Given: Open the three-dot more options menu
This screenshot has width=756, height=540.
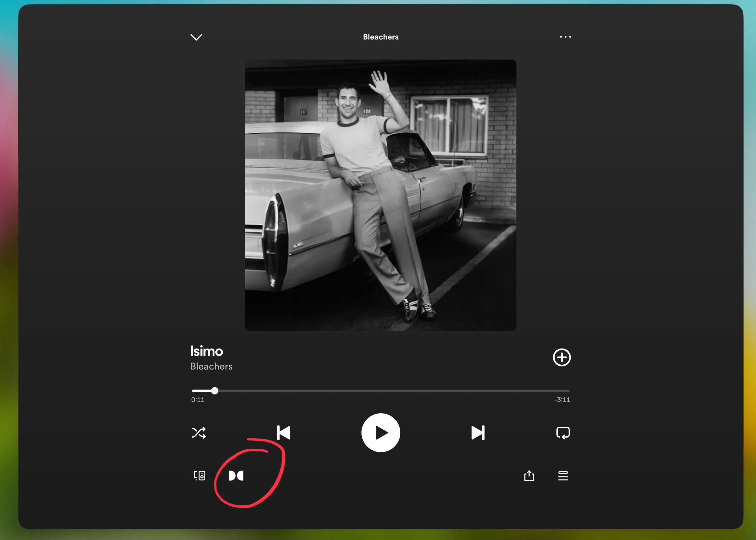Looking at the screenshot, I should 565,36.
